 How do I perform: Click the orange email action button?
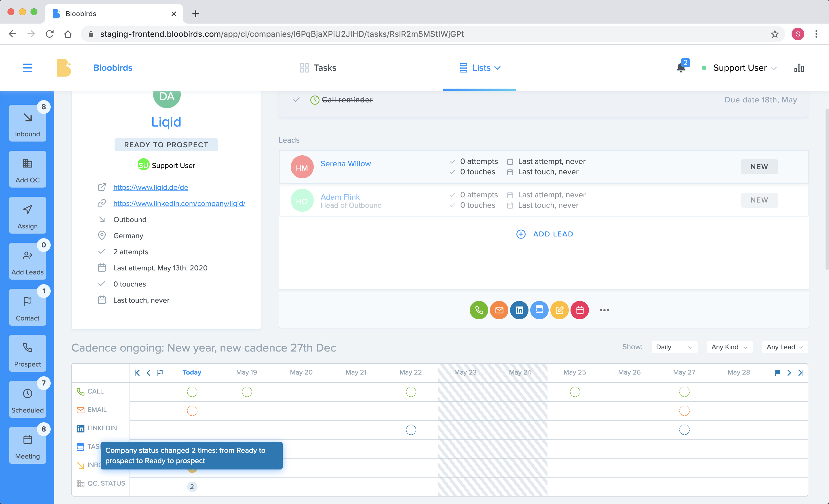click(x=499, y=310)
